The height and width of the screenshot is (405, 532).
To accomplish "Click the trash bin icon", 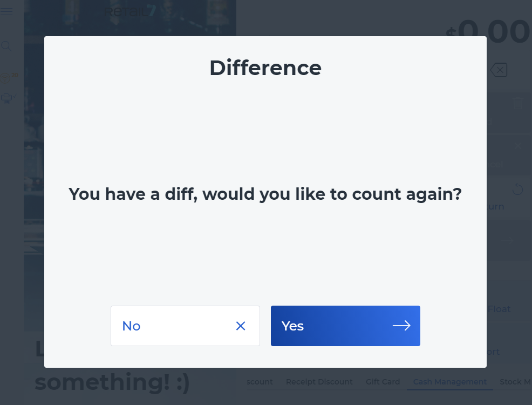I will 517,103.
